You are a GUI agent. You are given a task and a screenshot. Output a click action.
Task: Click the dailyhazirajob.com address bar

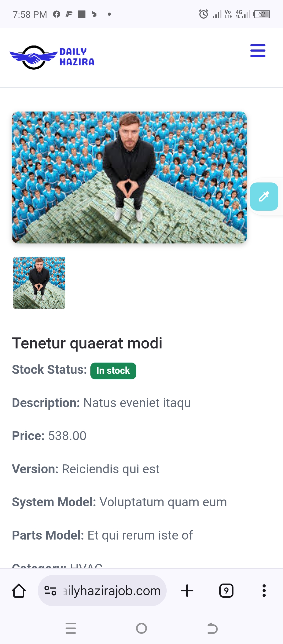click(111, 591)
